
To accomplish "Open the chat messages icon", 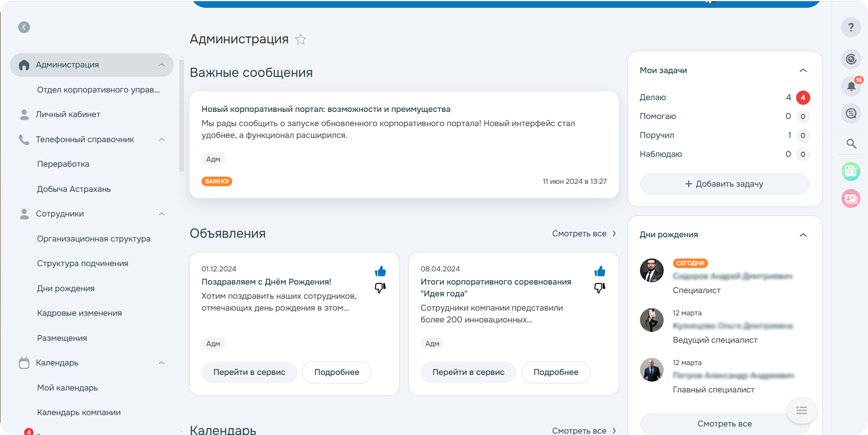I will [x=851, y=114].
